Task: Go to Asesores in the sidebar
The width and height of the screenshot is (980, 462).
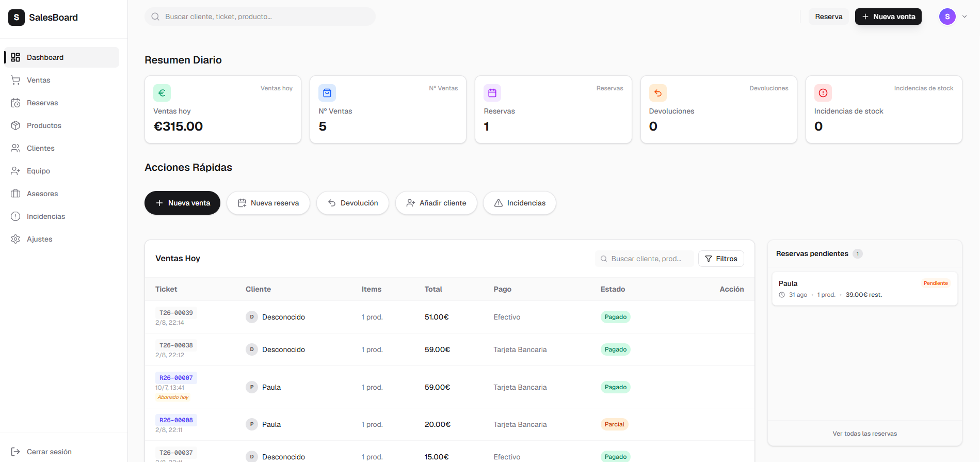Action: [61, 194]
